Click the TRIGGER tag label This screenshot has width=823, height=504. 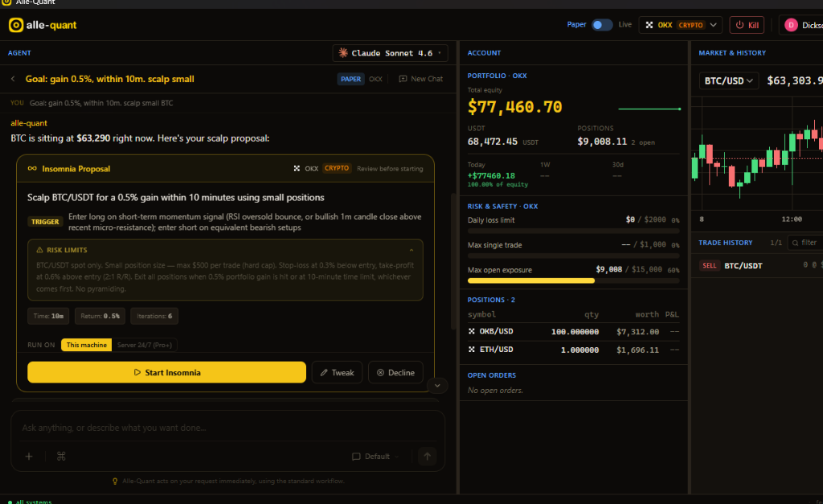coord(45,222)
